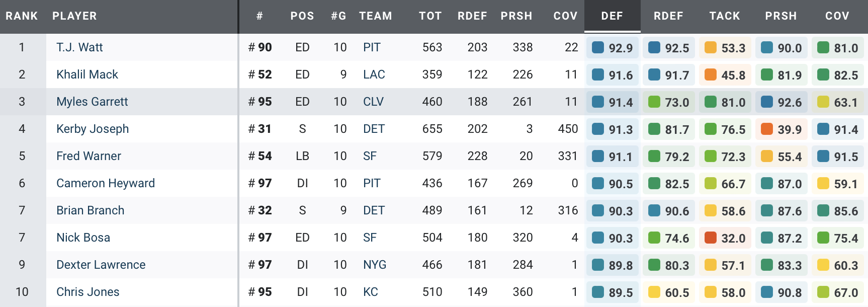Image resolution: width=868 pixels, height=307 pixels.
Task: Click Fred Warner's blue 91.5 COV swatch
Action: click(x=823, y=156)
